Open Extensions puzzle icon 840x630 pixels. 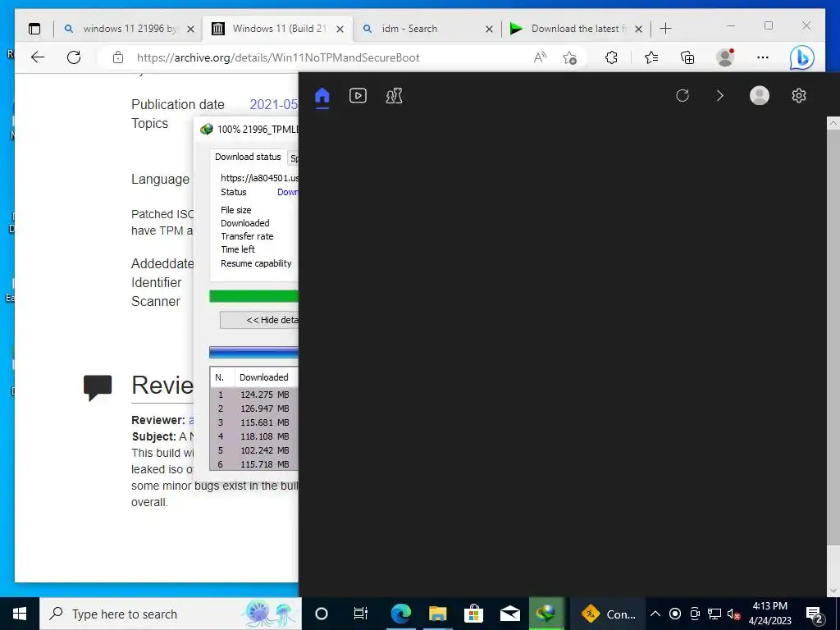click(x=611, y=57)
